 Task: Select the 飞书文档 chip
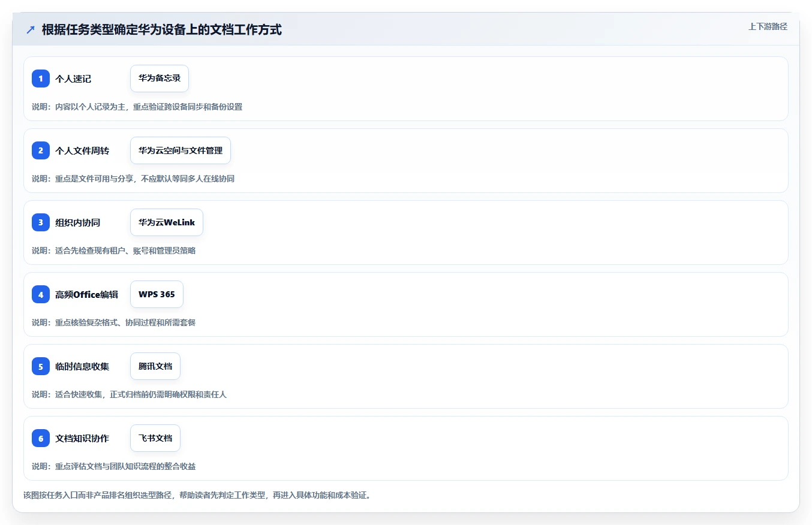155,438
